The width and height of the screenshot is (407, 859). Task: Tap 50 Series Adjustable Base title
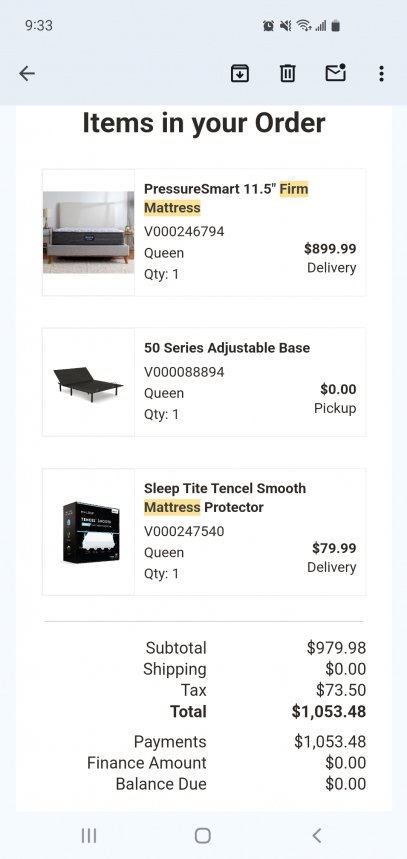227,348
